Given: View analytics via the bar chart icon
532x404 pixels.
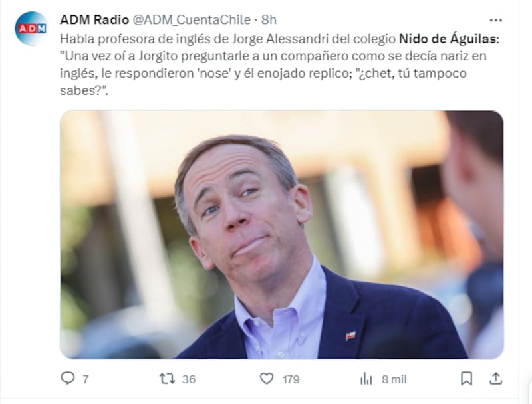Looking at the screenshot, I should (x=366, y=379).
